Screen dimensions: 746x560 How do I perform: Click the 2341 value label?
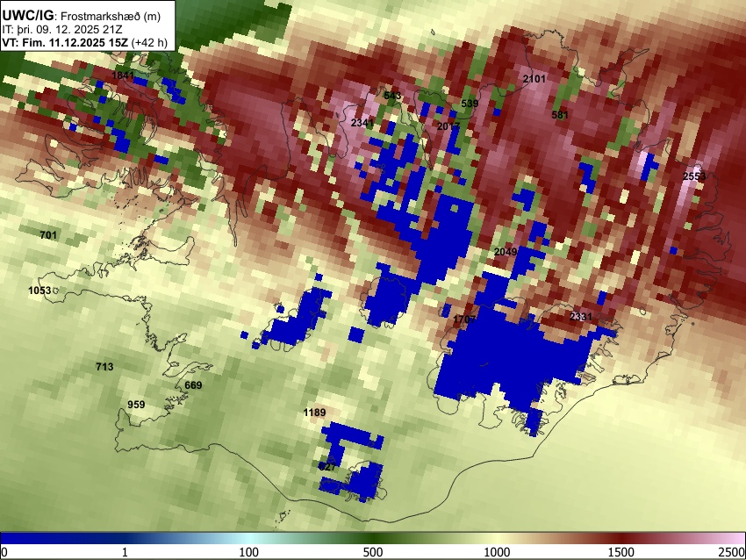click(362, 123)
